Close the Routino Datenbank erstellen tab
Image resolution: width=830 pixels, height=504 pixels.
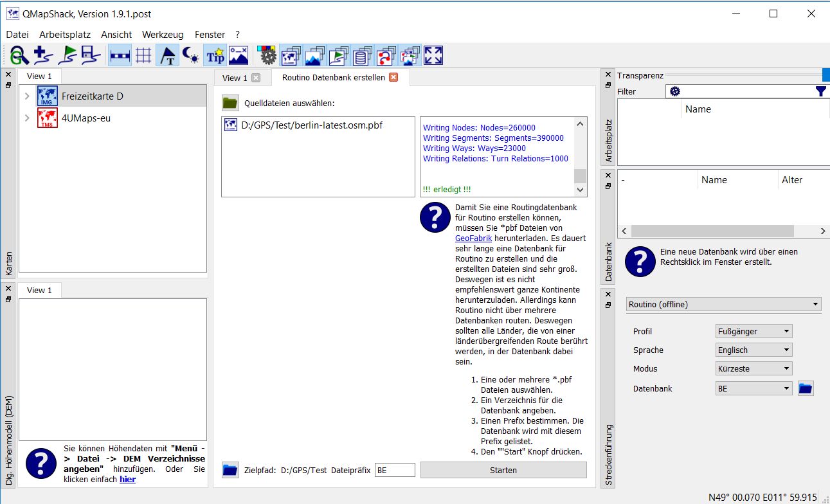pos(393,77)
